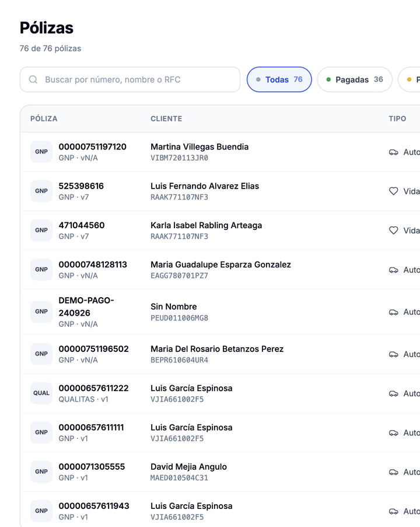Click RFC BEPR610604UR4
Viewport: 420px width, 527px height.
(x=180, y=360)
